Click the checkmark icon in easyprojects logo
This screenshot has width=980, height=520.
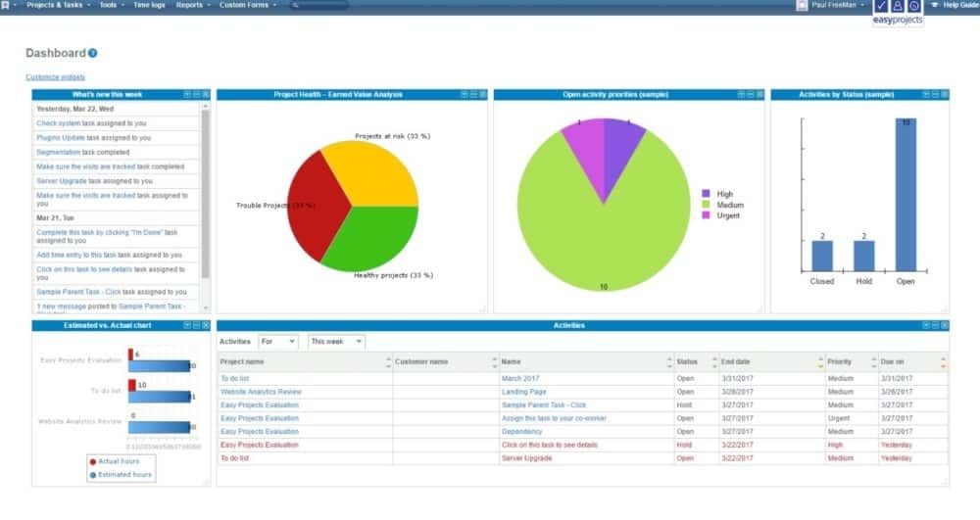pos(880,6)
